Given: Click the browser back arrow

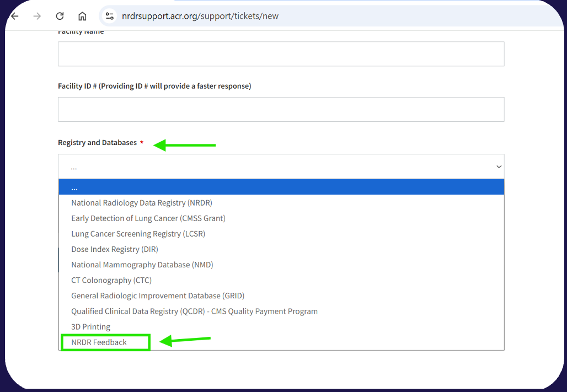Looking at the screenshot, I should click(15, 16).
